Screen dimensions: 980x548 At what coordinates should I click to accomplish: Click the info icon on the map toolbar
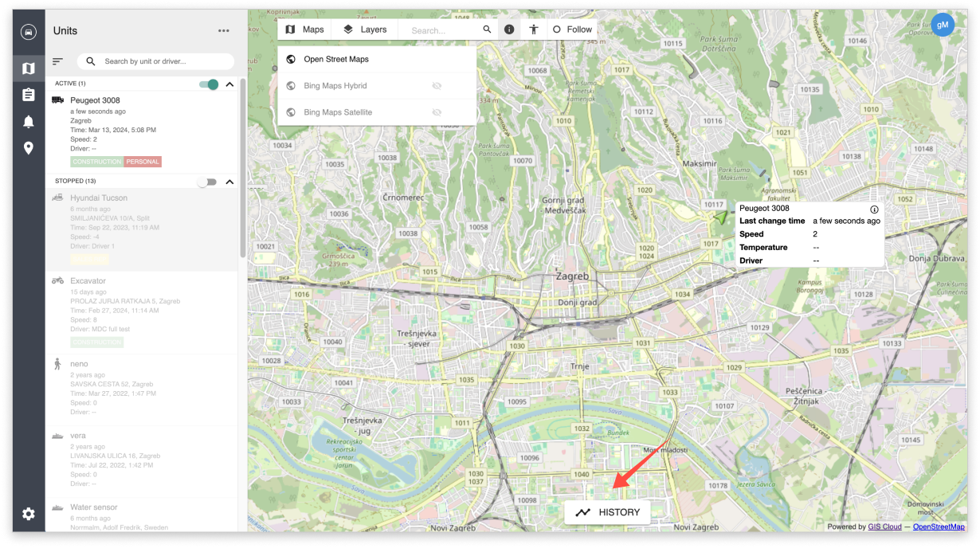pos(508,29)
